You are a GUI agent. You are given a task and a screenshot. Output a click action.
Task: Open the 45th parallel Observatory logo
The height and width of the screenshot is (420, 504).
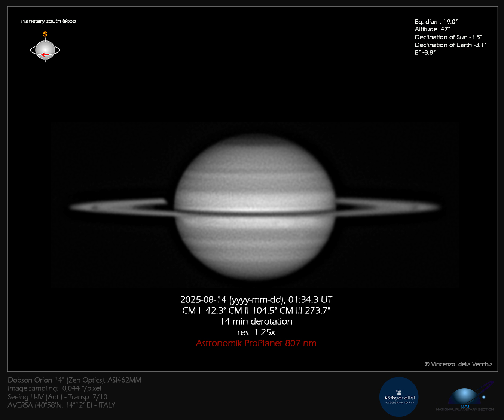click(x=399, y=397)
